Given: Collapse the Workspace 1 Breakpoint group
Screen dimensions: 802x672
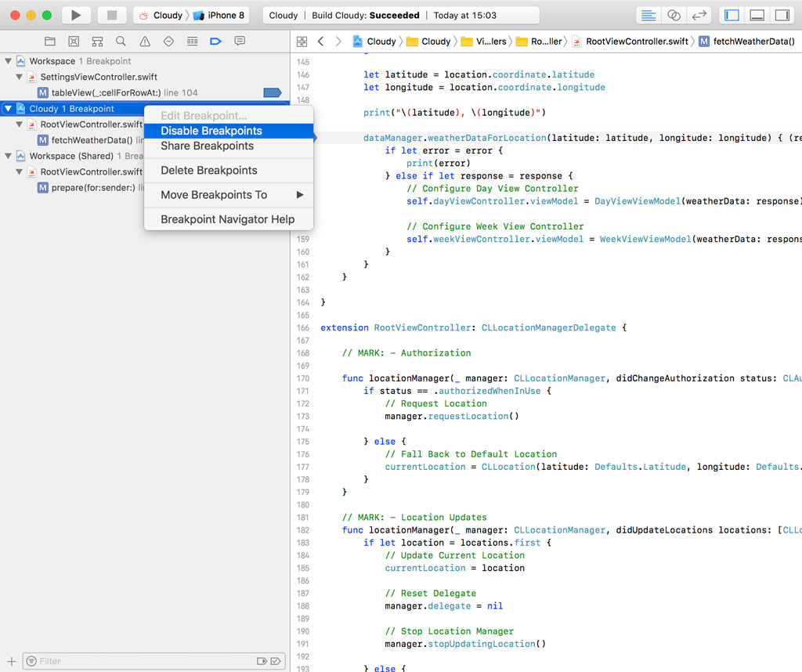Looking at the screenshot, I should tap(8, 62).
